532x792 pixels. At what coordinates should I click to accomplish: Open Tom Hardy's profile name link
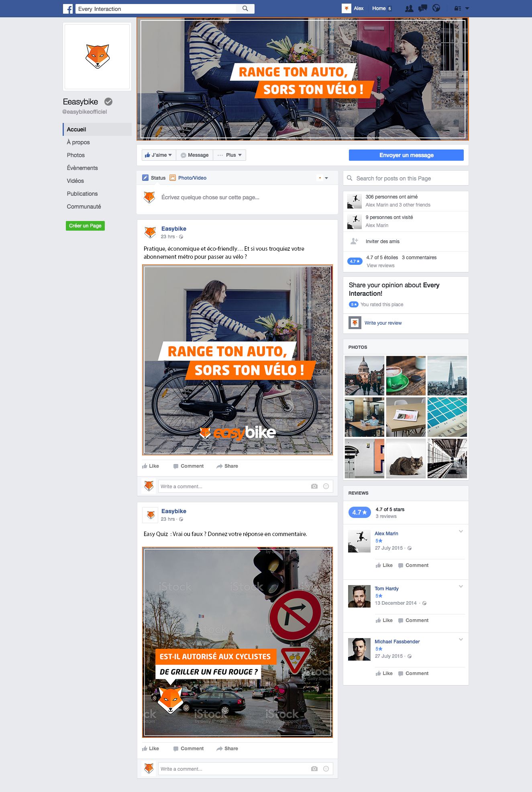(x=387, y=589)
